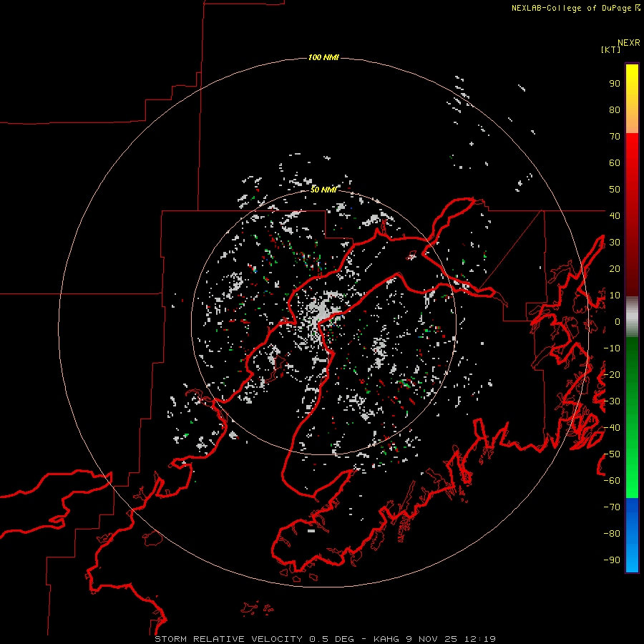This screenshot has height=644, width=644.
Task: Click the -60 value on the velocity scale
Action: 612,481
